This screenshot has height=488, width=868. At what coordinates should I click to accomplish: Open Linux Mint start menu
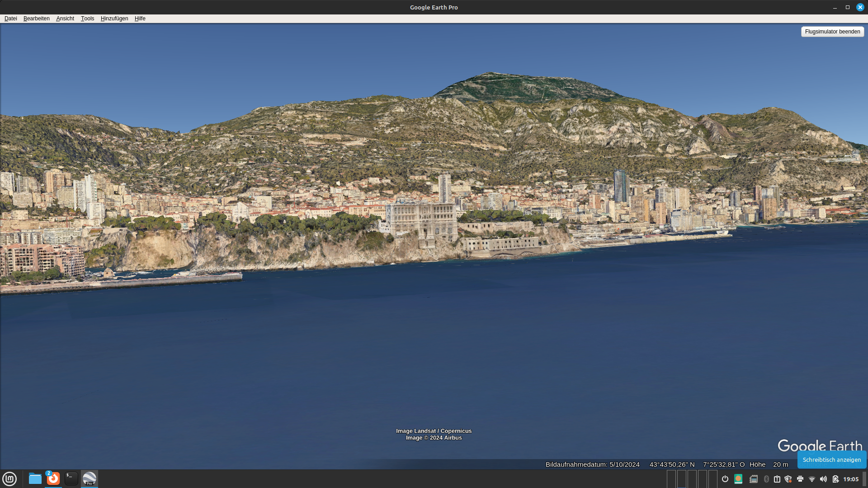tap(9, 479)
